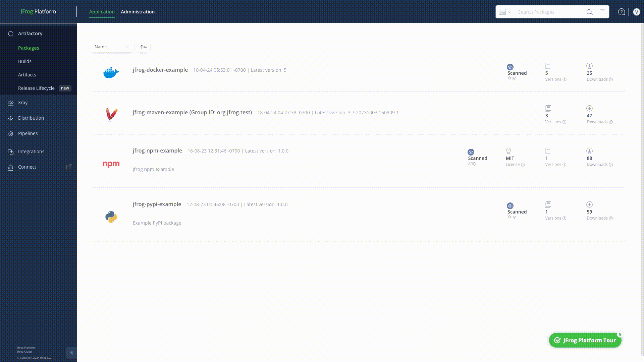Click the versions icon for jfrog-pypi-example
This screenshot has width=644, height=362.
[548, 204]
